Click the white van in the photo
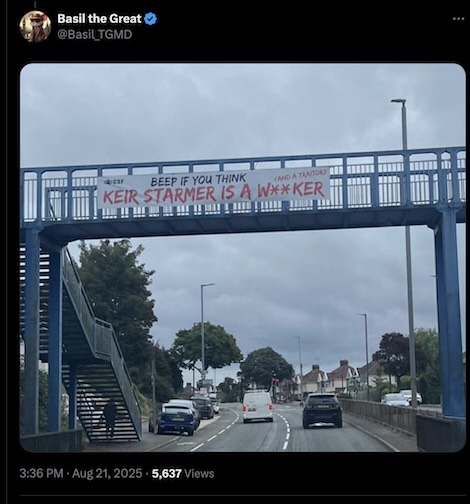 point(257,406)
